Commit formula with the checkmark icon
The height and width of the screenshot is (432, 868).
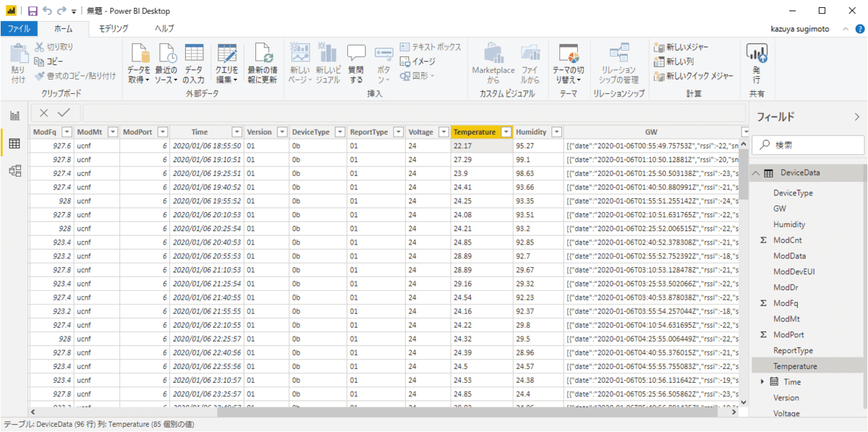[64, 113]
